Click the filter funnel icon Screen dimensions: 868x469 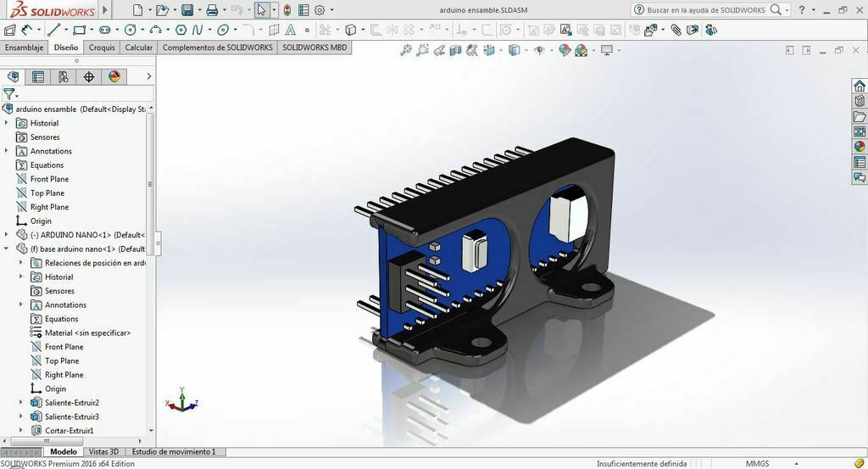pyautogui.click(x=8, y=94)
